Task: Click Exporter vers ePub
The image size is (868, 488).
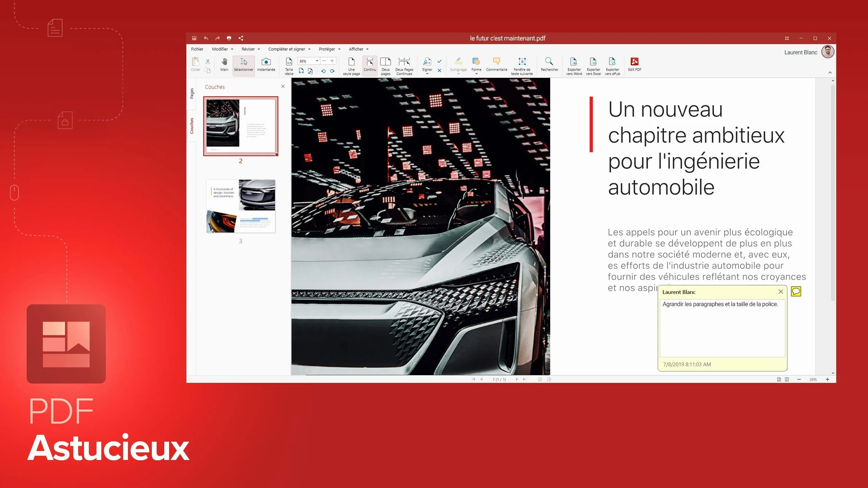Action: click(612, 66)
